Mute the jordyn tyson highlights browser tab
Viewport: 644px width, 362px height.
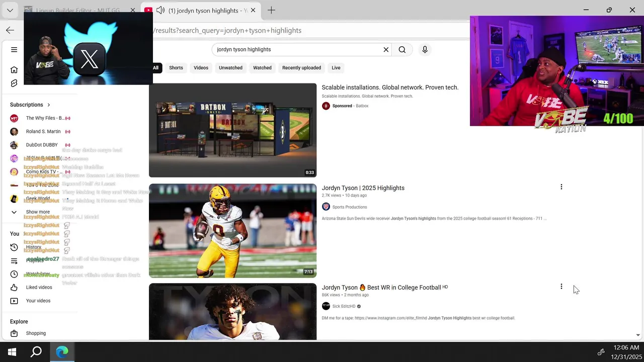(160, 10)
